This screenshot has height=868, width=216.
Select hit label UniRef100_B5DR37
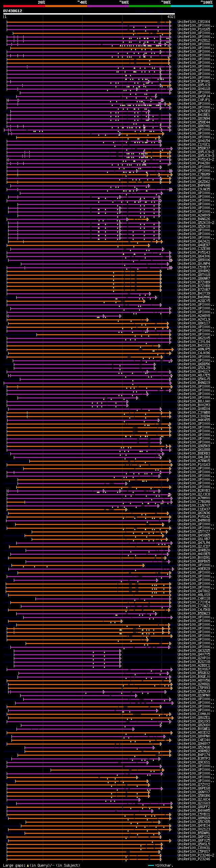(x=194, y=149)
